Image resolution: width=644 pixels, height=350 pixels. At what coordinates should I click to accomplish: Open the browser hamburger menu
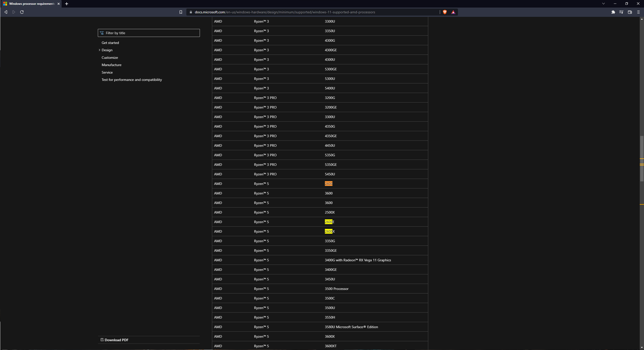coord(638,12)
